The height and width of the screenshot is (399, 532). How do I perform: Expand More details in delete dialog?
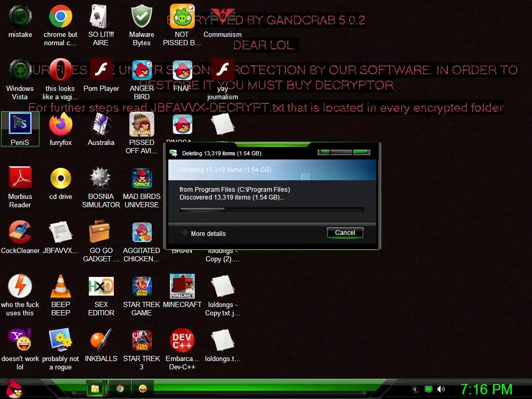point(204,233)
